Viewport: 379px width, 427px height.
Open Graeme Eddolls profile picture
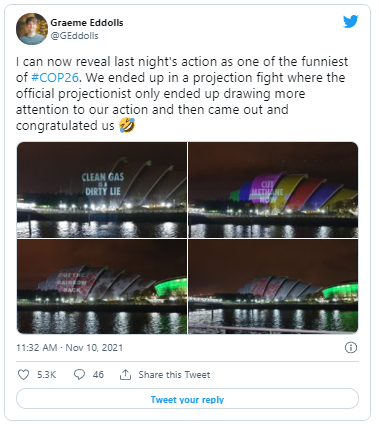click(32, 29)
